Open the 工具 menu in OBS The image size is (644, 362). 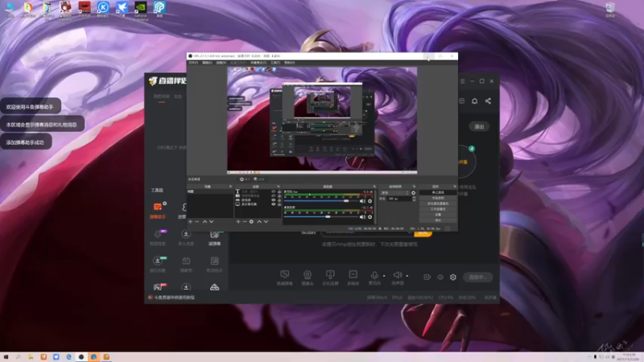tap(275, 63)
